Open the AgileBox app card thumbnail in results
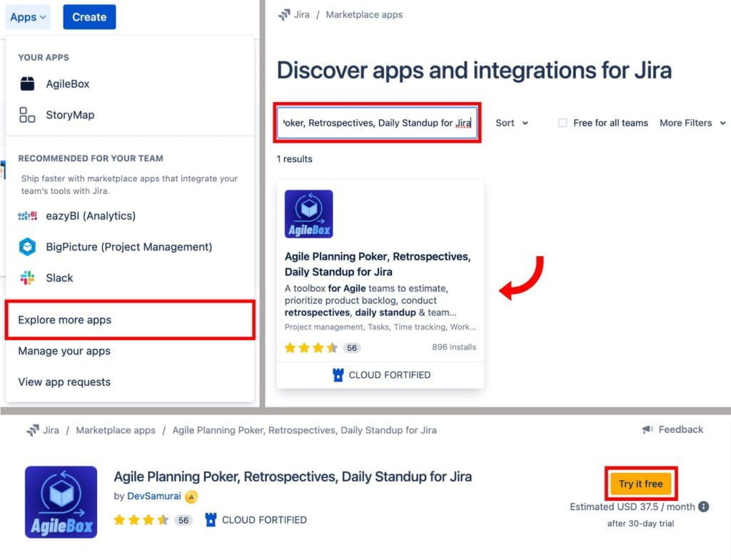 click(308, 214)
